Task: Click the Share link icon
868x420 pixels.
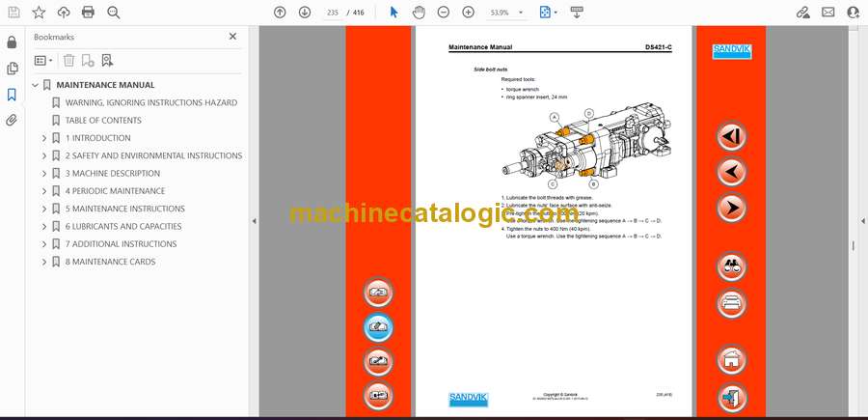Action: tap(803, 13)
